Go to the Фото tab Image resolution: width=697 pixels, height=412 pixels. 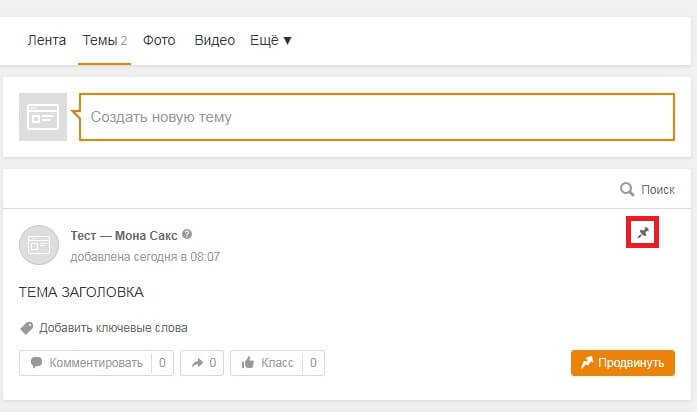click(x=159, y=41)
